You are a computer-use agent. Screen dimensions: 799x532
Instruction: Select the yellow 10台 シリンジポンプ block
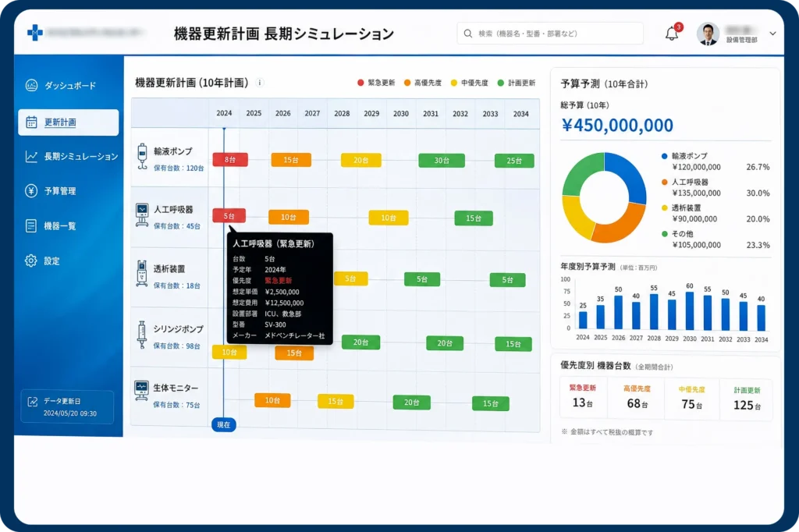point(229,352)
